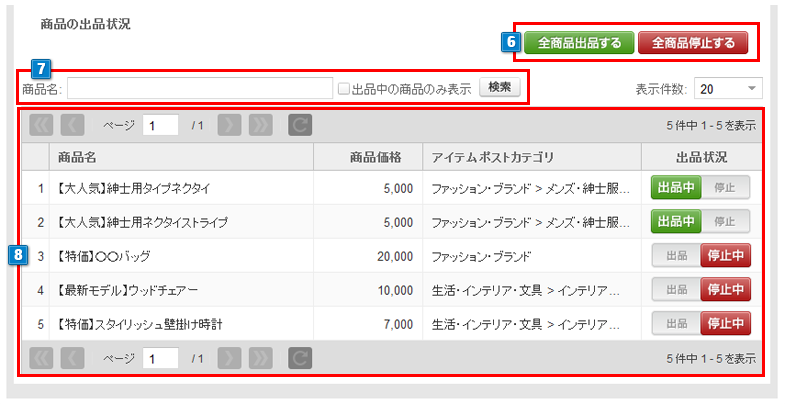Image resolution: width=785 pixels, height=404 pixels.
Task: Click the 全商品停止する button
Action: coord(693,43)
